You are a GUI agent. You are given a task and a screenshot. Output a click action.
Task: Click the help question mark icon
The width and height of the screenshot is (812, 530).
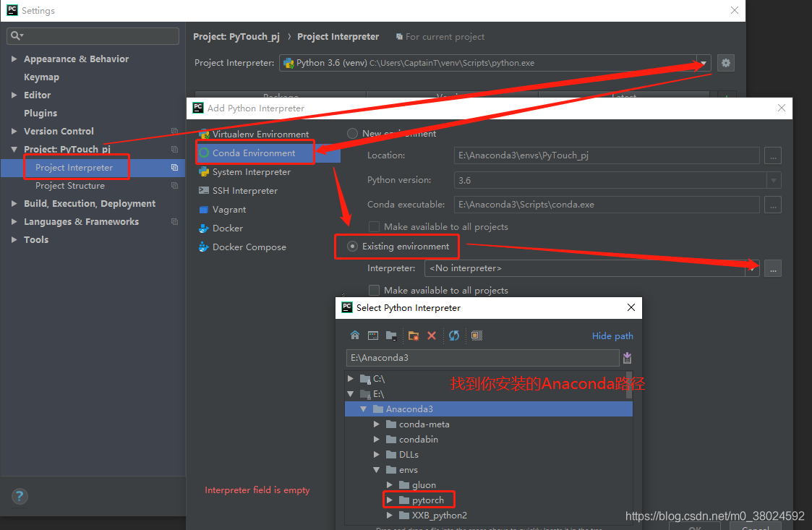(20, 496)
